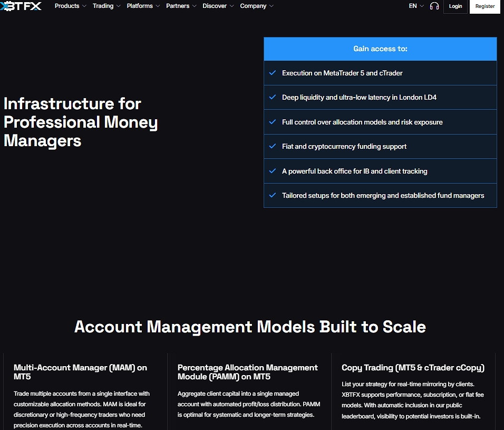Click MAM description starting 'Trade multiple accounts'

(82, 409)
